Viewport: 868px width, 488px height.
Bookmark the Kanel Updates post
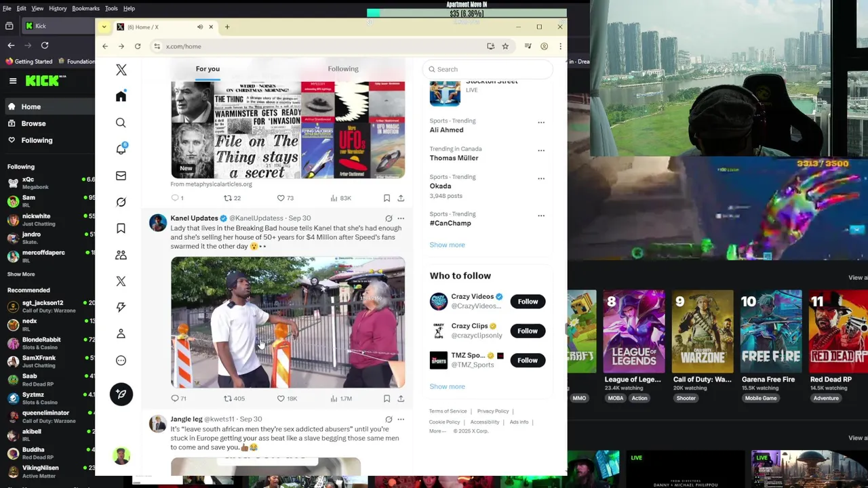[387, 399]
